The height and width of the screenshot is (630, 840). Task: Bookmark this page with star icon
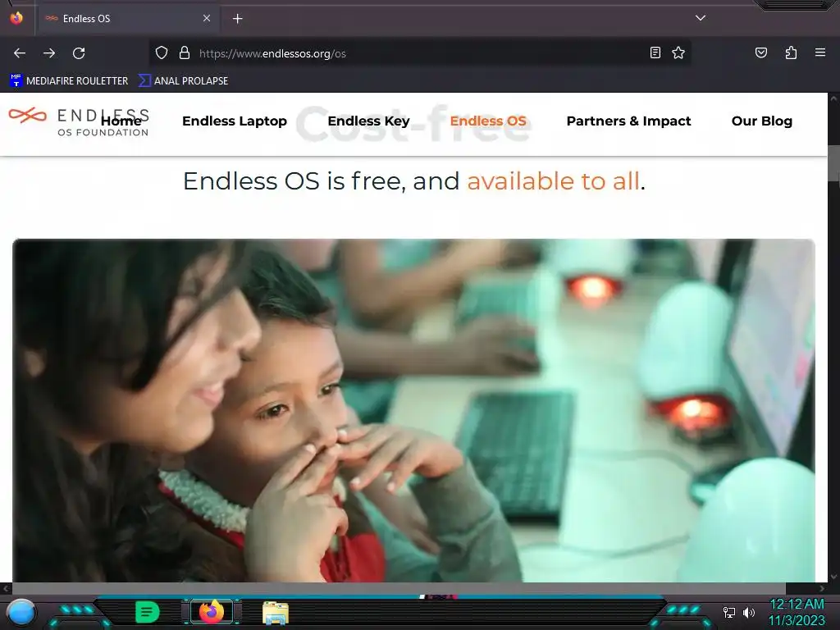(678, 53)
